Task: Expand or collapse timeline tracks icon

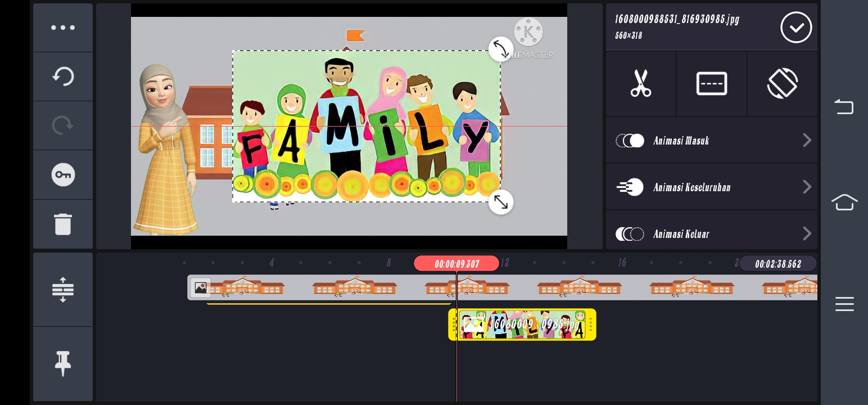Action: [x=63, y=290]
